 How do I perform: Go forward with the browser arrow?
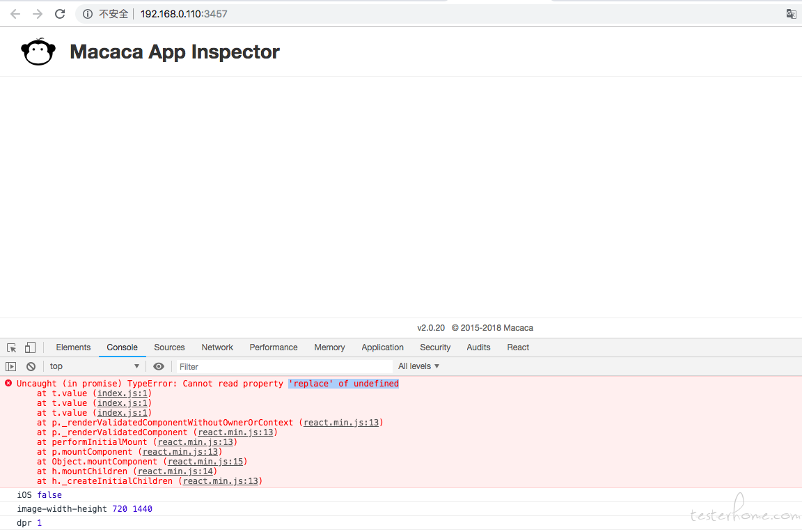[38, 14]
